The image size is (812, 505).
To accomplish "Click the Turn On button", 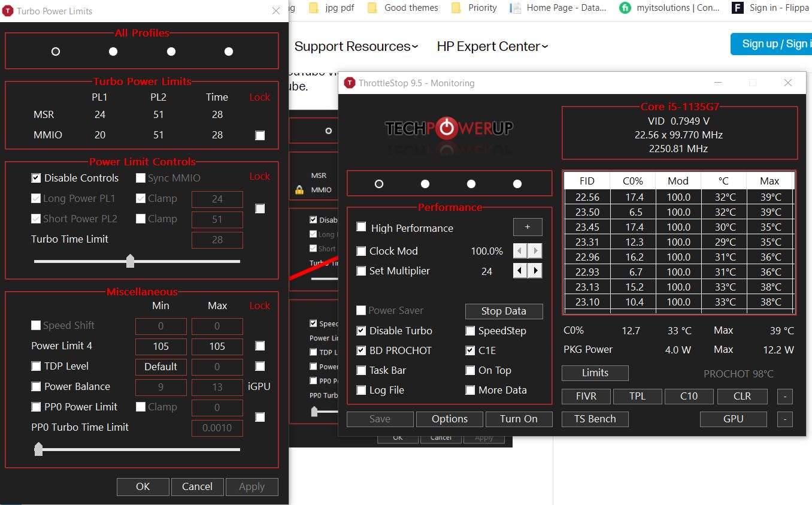I will 519,419.
